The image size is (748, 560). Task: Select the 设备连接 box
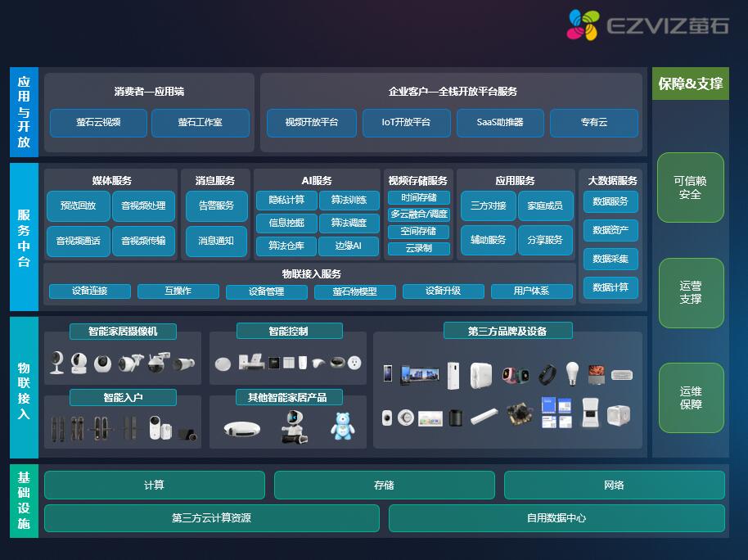click(90, 291)
